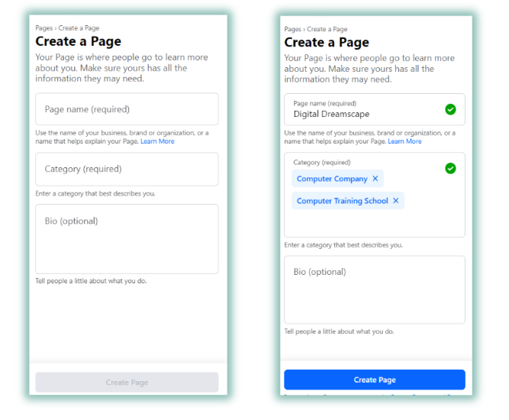Click left panel text 'Enter a category that best describes you.'
This screenshot has width=509, height=420.
click(95, 194)
